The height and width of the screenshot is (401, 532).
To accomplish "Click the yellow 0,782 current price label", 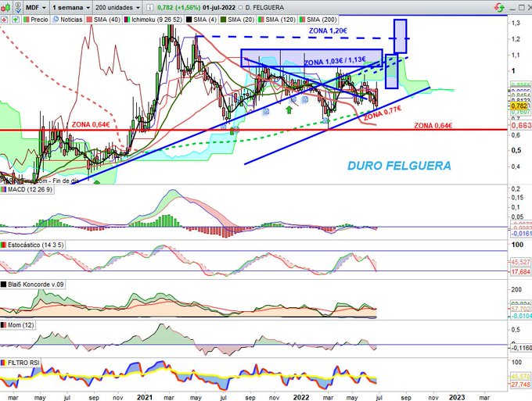I will 519,106.
